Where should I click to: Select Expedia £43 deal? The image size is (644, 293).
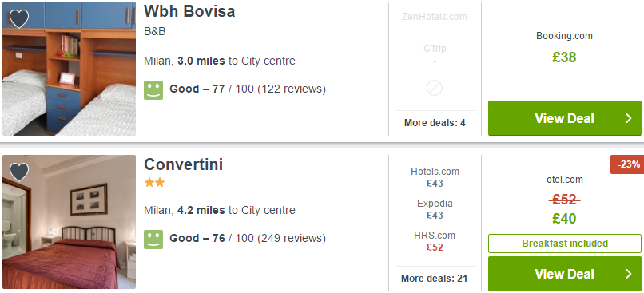[435, 209]
